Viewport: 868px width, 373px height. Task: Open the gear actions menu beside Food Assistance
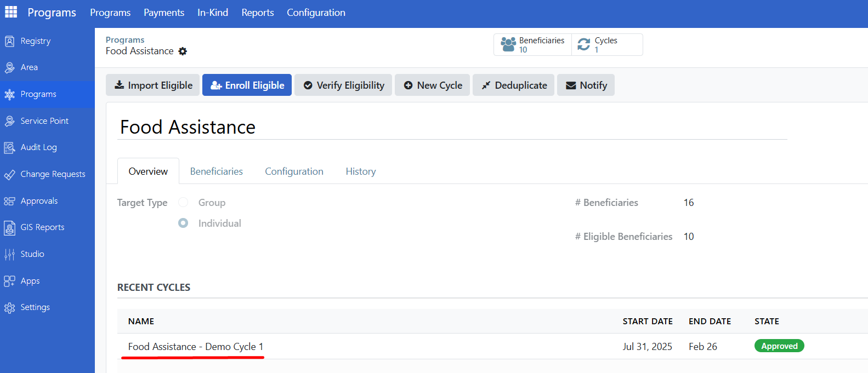click(183, 51)
